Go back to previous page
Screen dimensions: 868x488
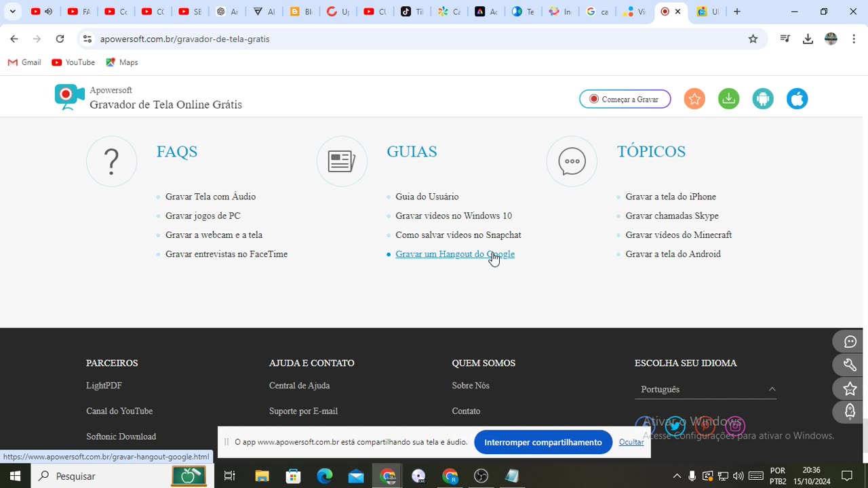click(14, 39)
